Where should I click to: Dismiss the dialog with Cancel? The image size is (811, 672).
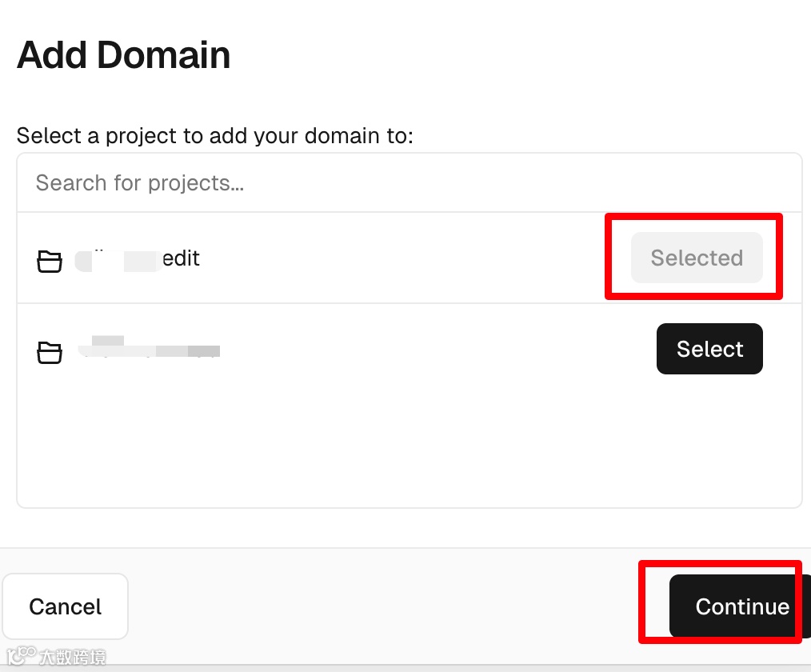pos(66,606)
